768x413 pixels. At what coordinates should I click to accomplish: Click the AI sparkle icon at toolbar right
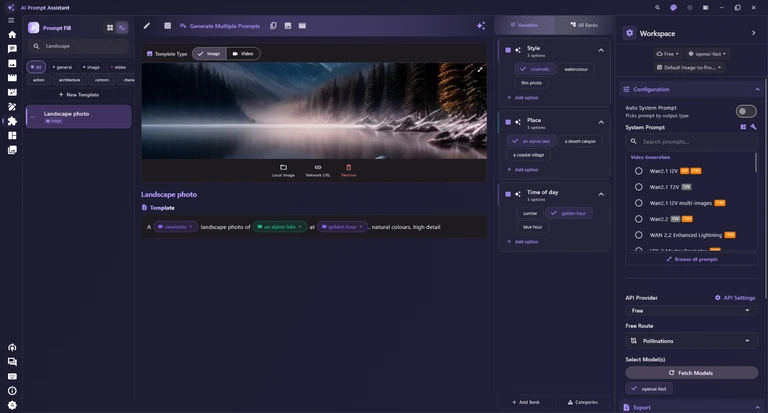(481, 26)
